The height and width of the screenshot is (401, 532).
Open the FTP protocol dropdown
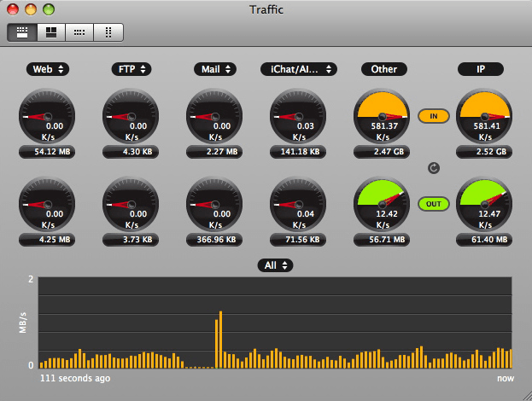[x=132, y=69]
